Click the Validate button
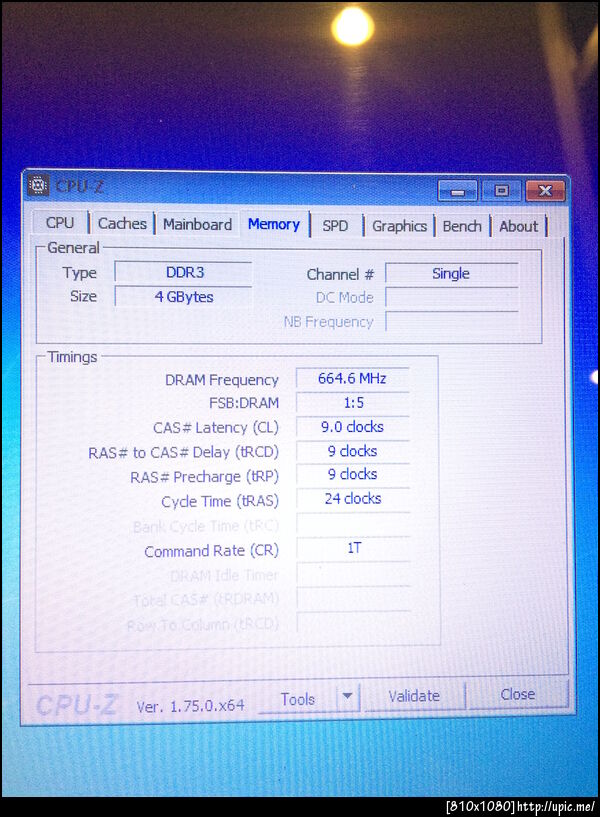Screen dimensions: 600x817 414,696
